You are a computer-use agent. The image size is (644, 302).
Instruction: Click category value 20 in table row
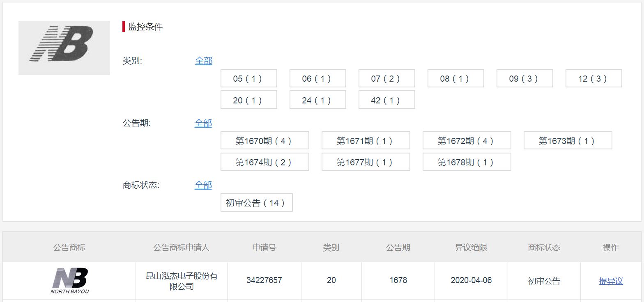(331, 280)
